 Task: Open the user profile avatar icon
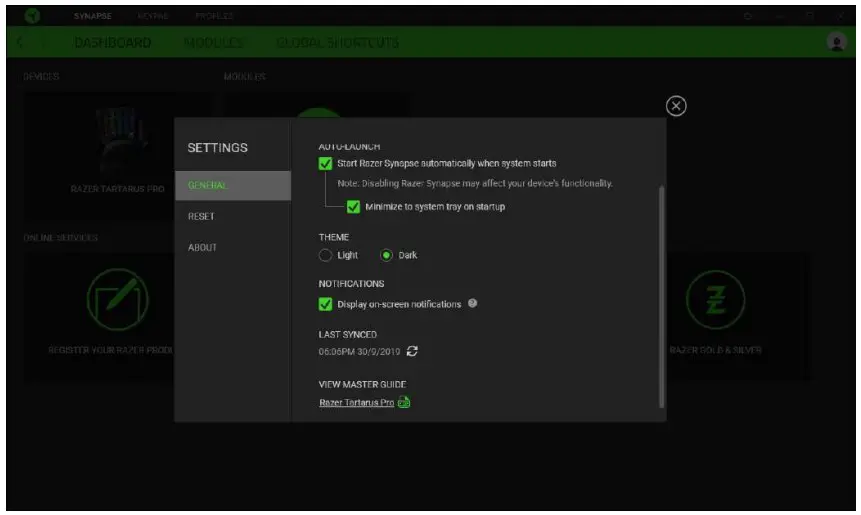836,42
